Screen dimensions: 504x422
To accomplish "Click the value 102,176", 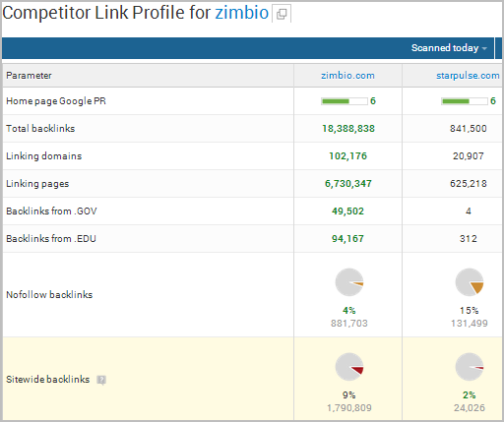I will coord(348,156).
